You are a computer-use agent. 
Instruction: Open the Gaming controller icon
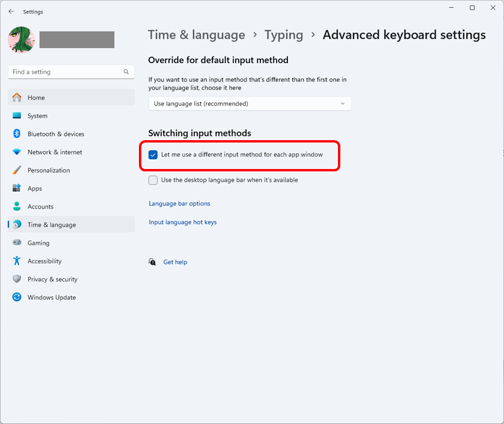(16, 243)
